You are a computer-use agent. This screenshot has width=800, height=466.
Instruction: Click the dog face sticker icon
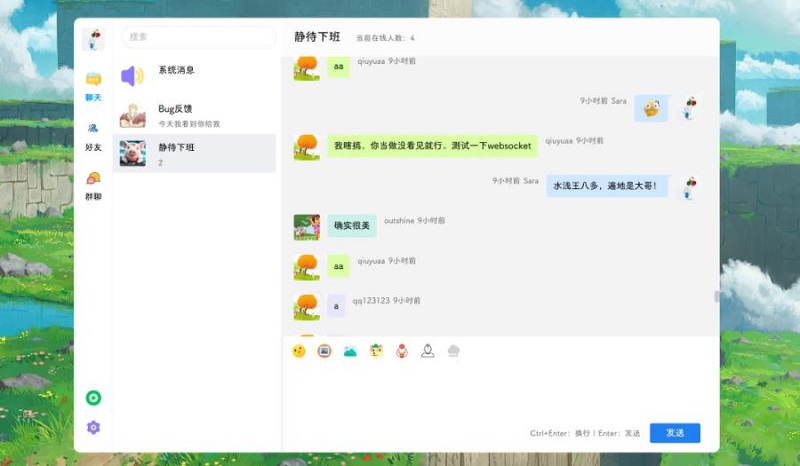(376, 351)
